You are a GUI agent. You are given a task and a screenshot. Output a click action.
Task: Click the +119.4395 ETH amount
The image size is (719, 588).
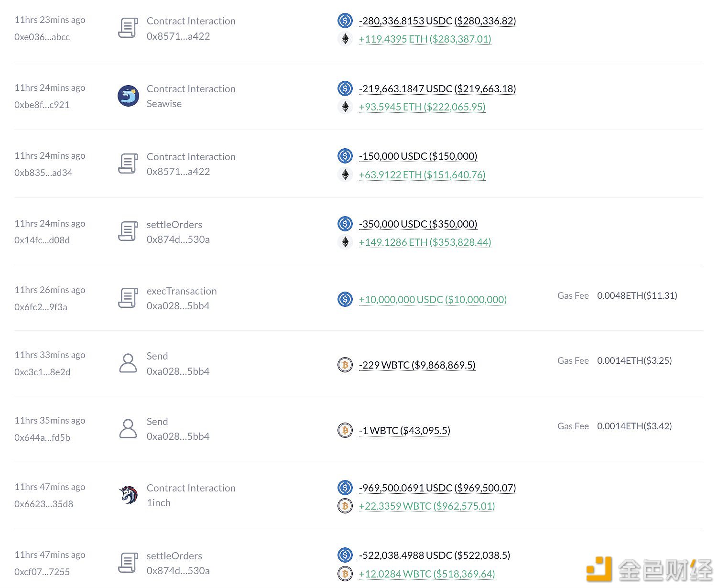pyautogui.click(x=425, y=39)
